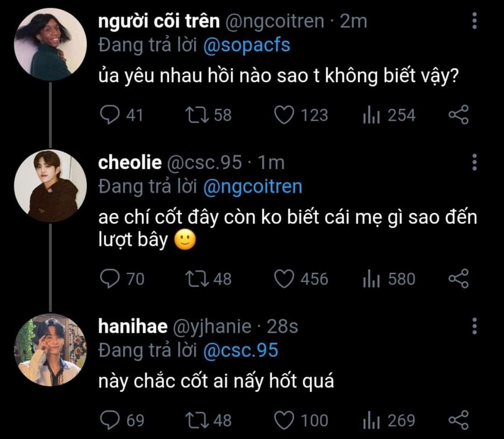
Task: Open more options for cheolie's tweet
Action: (x=475, y=162)
